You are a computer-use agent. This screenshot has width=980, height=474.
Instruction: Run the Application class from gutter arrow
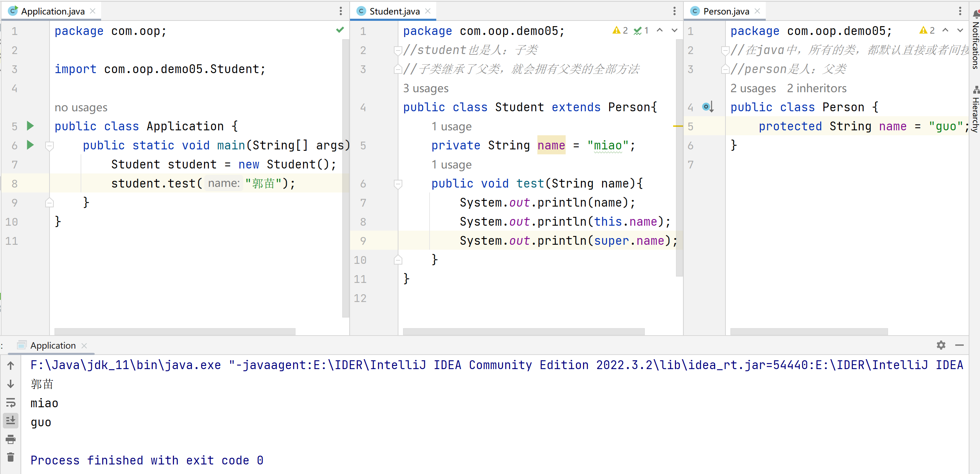pos(30,126)
